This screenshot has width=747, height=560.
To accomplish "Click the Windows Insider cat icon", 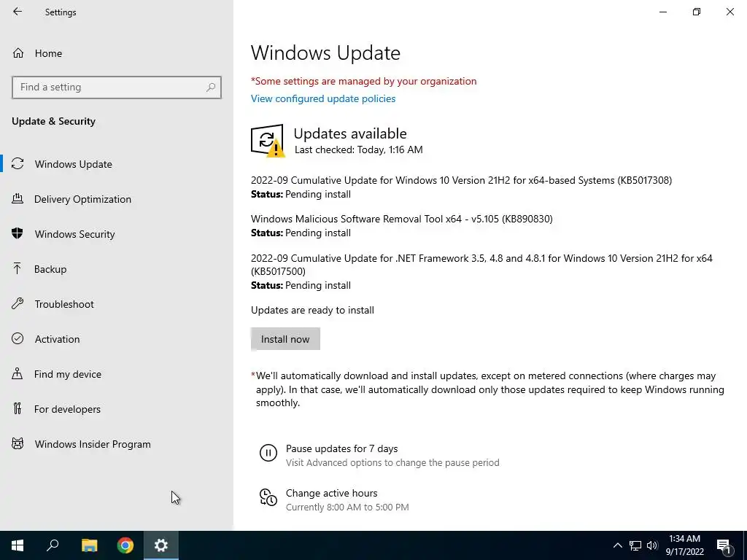I will [18, 444].
